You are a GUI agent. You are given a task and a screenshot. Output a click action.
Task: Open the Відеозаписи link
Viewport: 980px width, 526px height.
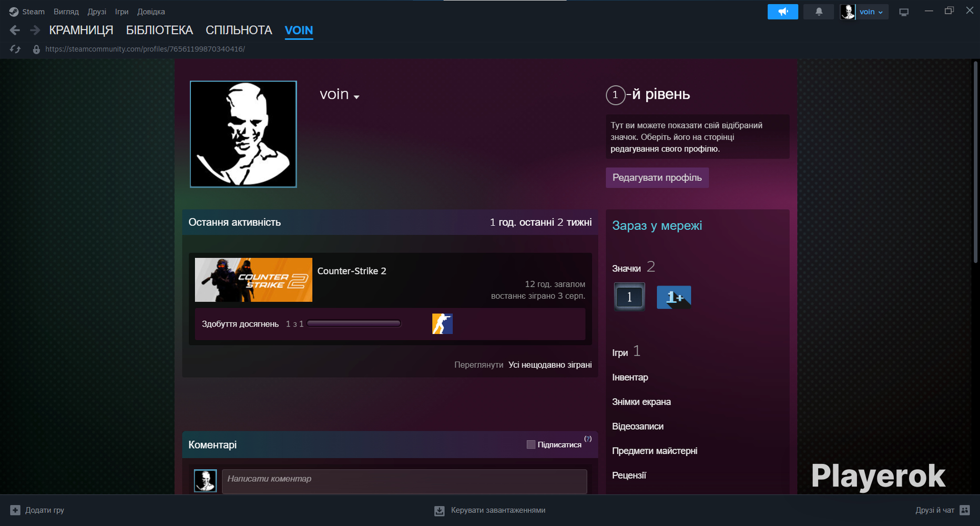click(638, 426)
